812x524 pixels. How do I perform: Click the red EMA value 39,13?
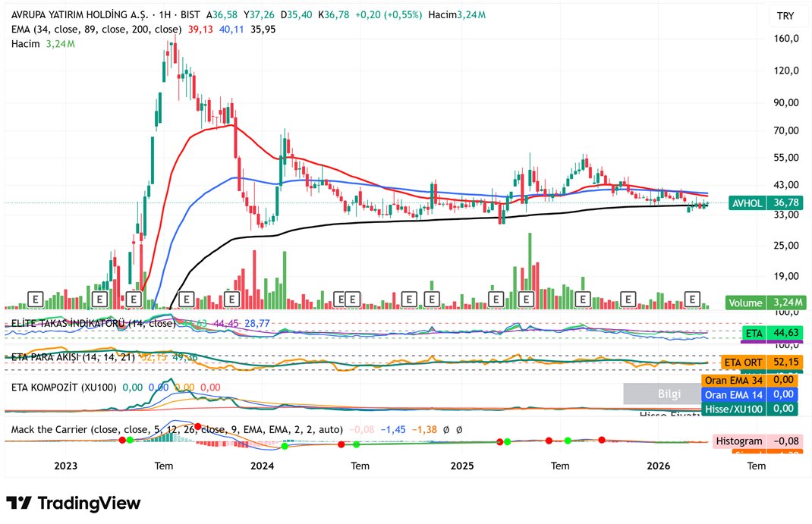point(200,30)
